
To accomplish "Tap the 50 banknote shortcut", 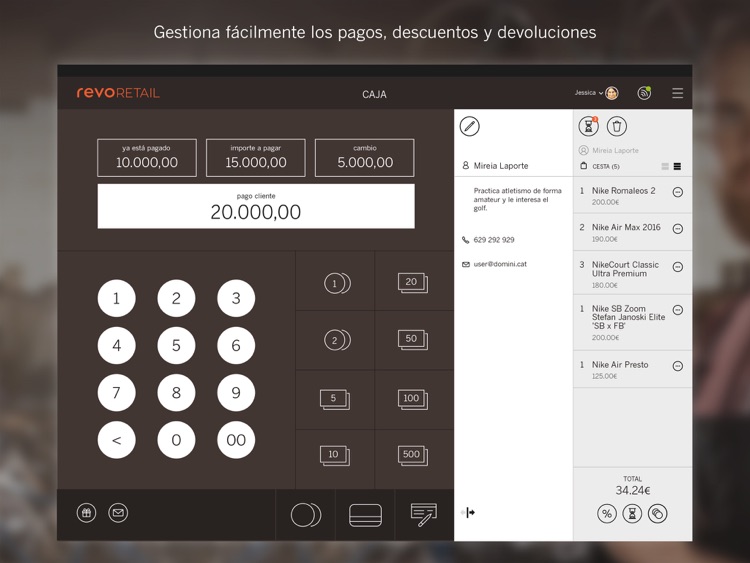I will [414, 340].
